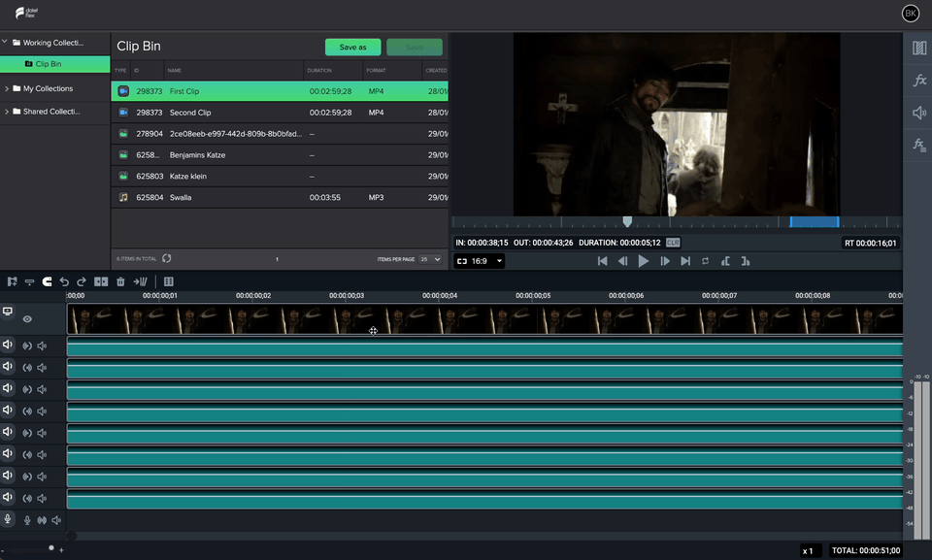The width and height of the screenshot is (932, 560).
Task: Sort clips by the Duration column header
Action: tap(319, 70)
